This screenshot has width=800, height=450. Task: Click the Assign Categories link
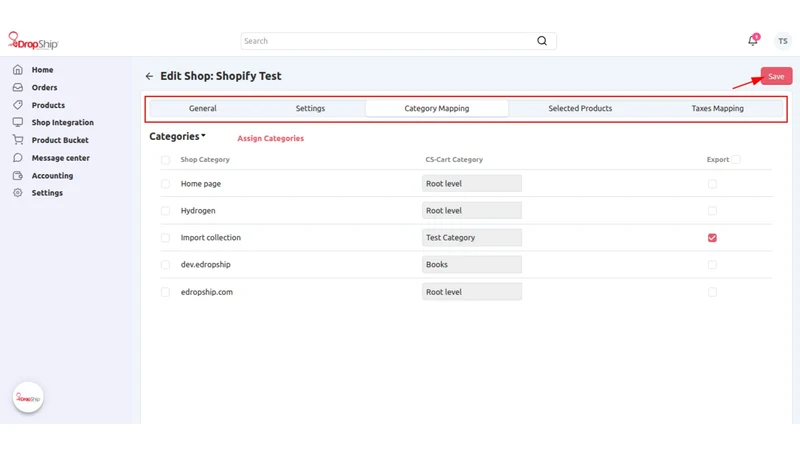(270, 138)
